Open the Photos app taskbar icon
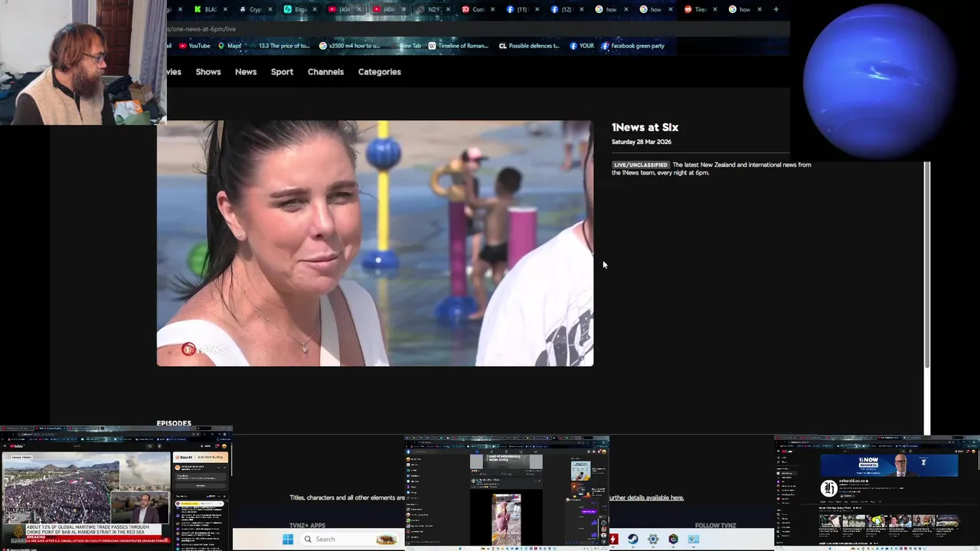 [x=693, y=539]
